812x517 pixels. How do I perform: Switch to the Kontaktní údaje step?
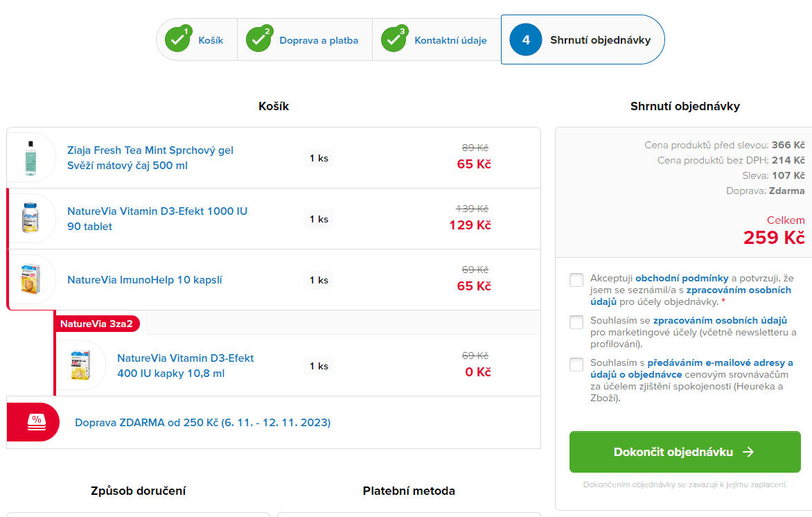click(450, 40)
